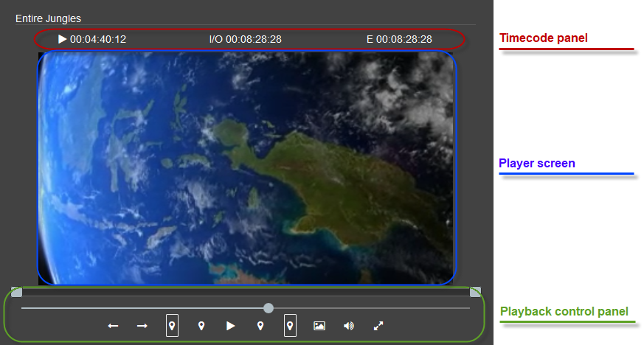Set mark-in pin left of play button
The image size is (644, 345).
point(201,326)
